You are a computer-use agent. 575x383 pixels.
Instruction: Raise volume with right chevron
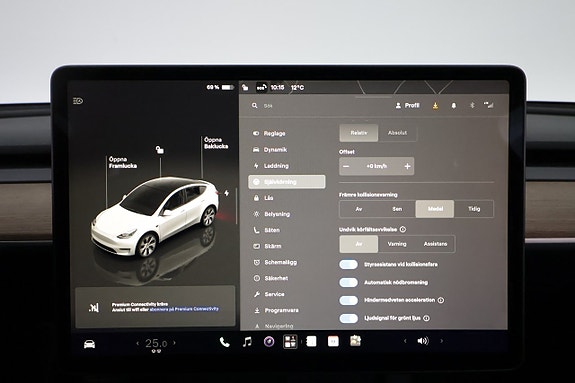(442, 341)
